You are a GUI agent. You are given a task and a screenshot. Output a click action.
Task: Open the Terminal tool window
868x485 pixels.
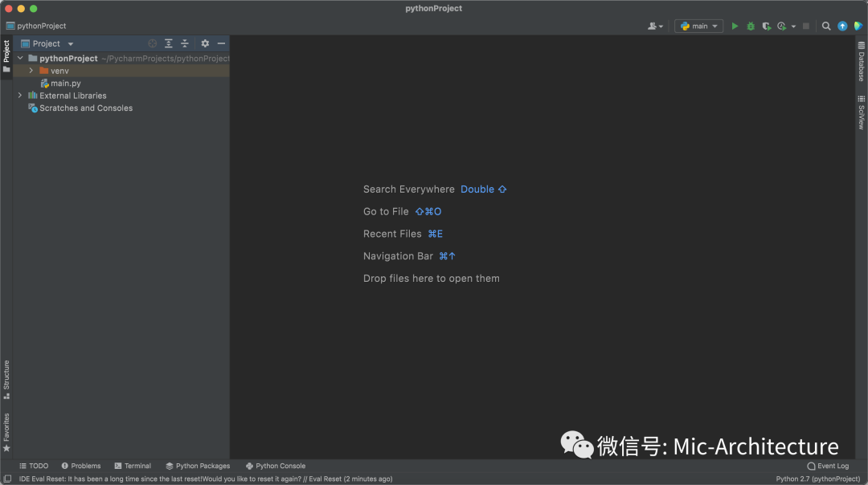[x=133, y=467]
